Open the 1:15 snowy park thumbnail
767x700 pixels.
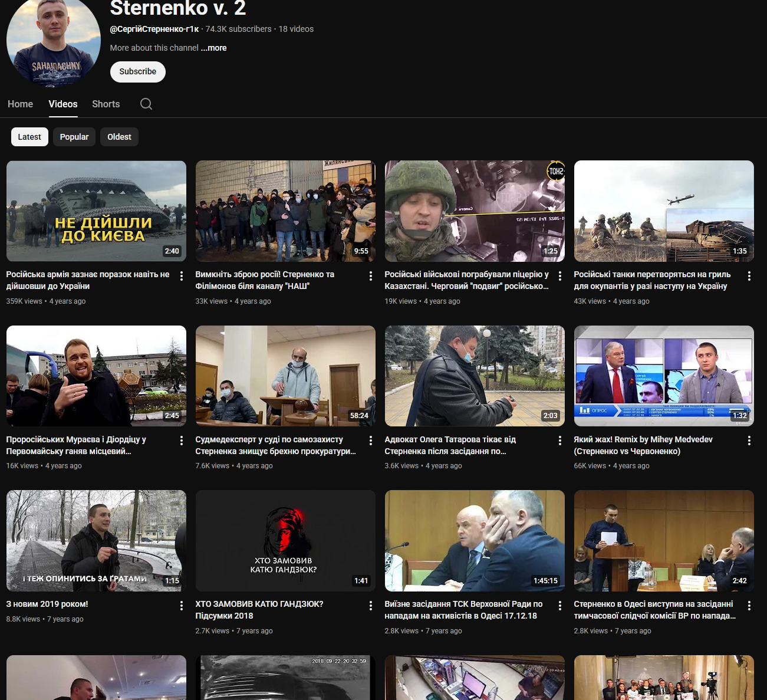tap(96, 541)
